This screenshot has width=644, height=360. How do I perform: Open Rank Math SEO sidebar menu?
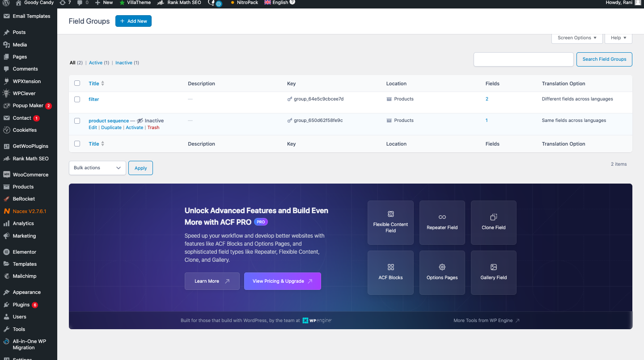click(29, 159)
